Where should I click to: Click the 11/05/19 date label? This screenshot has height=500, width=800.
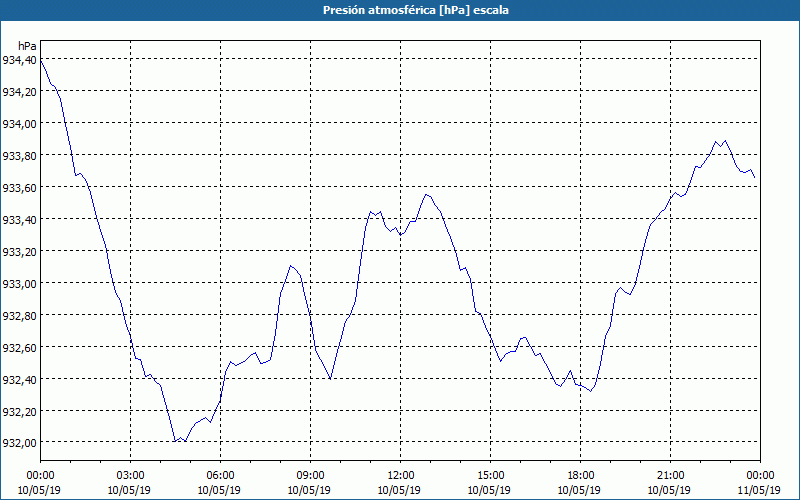(x=759, y=490)
